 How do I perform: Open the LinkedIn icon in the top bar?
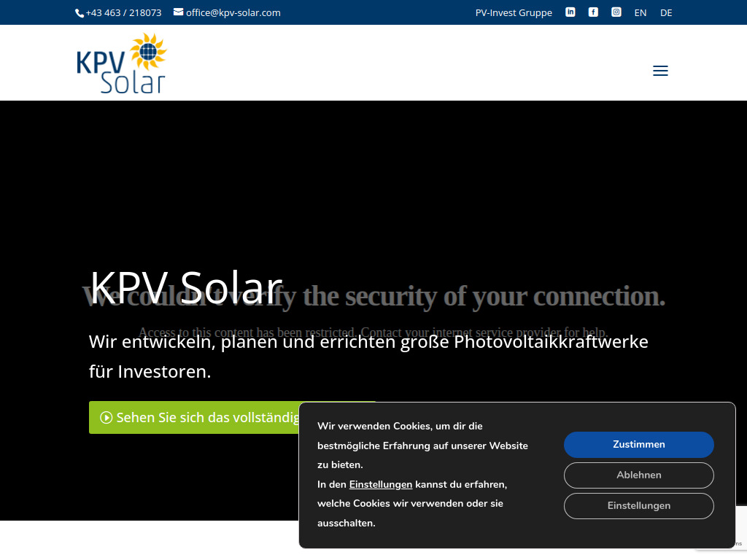[570, 12]
